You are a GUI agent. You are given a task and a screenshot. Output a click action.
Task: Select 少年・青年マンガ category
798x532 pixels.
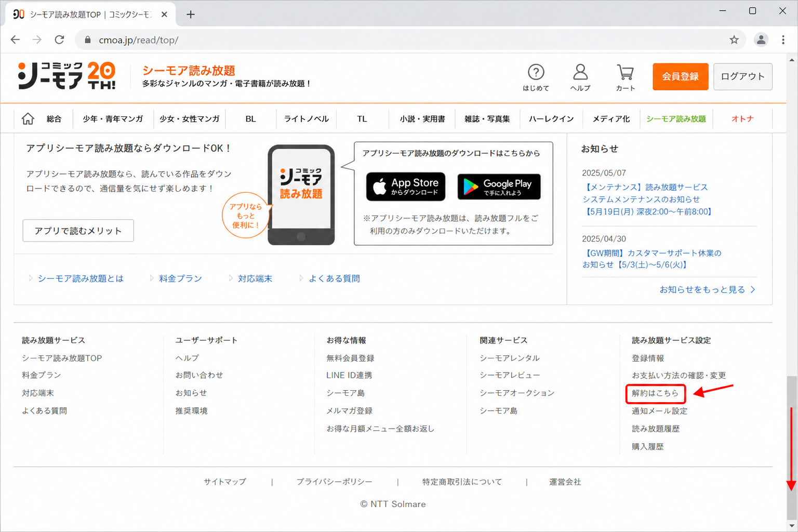point(113,119)
